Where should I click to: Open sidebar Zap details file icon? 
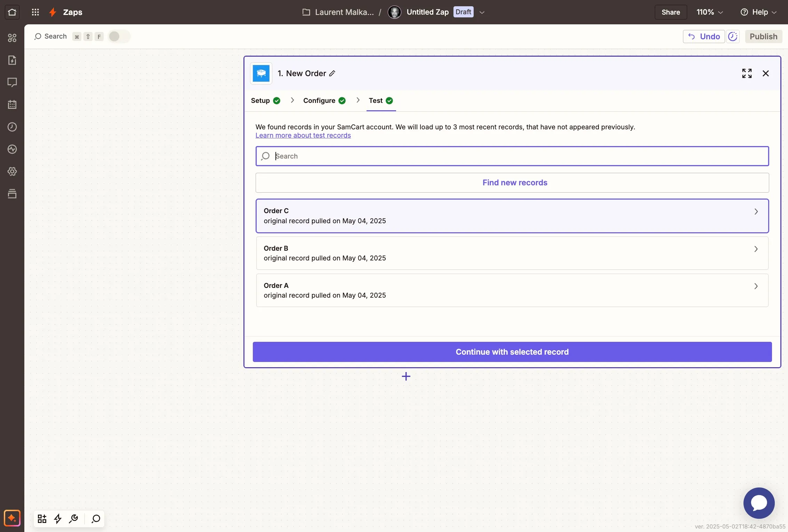12,60
